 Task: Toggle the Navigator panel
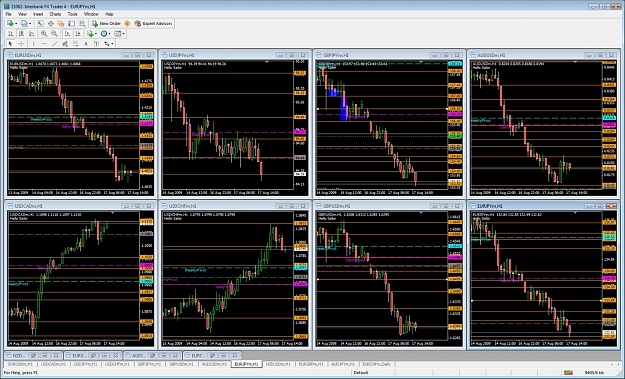[x=61, y=24]
